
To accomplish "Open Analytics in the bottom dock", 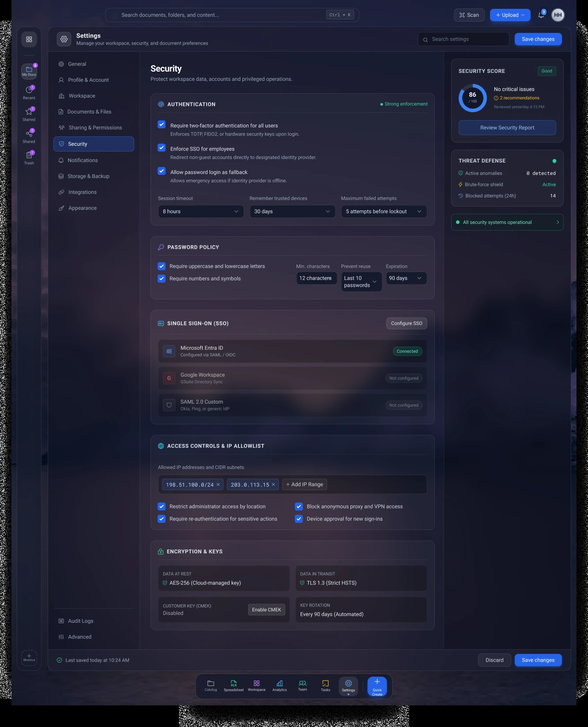I will coord(279,686).
